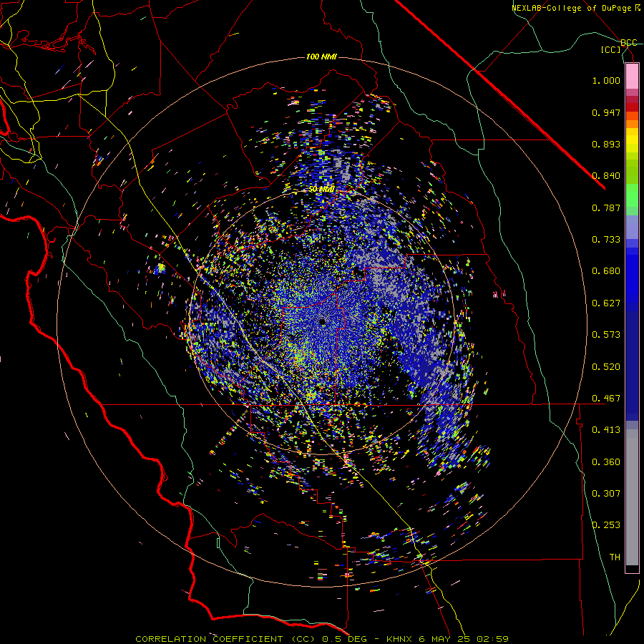Screen dimensions: 644x644
Task: Select the 0.733 scale value
Action: coord(606,240)
